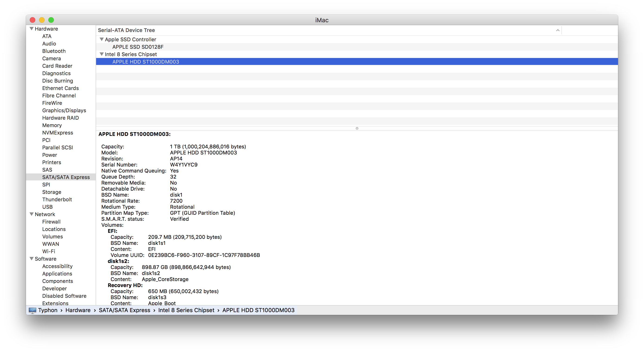Select Card Reader in the sidebar
Viewport: 644px width, 352px height.
pyautogui.click(x=57, y=66)
